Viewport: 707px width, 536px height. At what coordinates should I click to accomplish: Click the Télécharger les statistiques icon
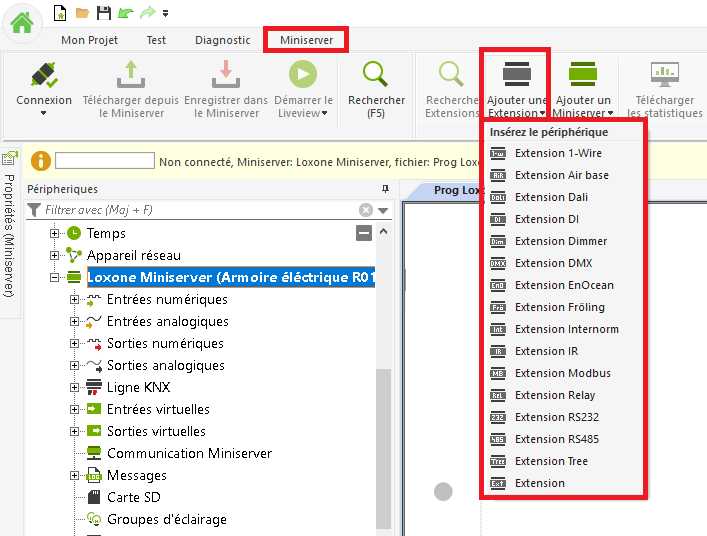(665, 75)
